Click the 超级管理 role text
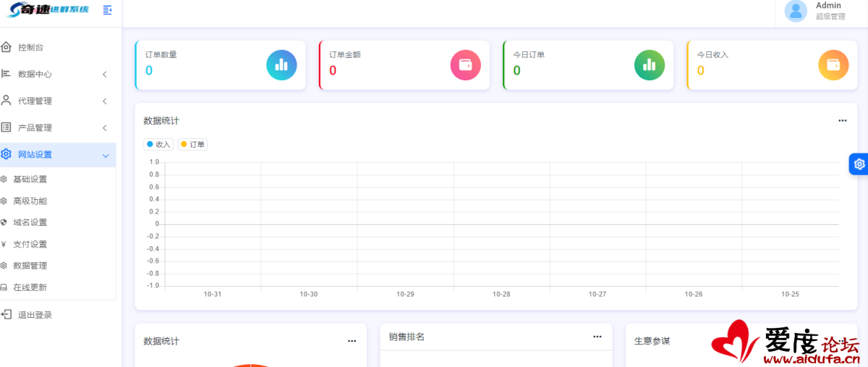The width and height of the screenshot is (868, 367). pos(830,16)
